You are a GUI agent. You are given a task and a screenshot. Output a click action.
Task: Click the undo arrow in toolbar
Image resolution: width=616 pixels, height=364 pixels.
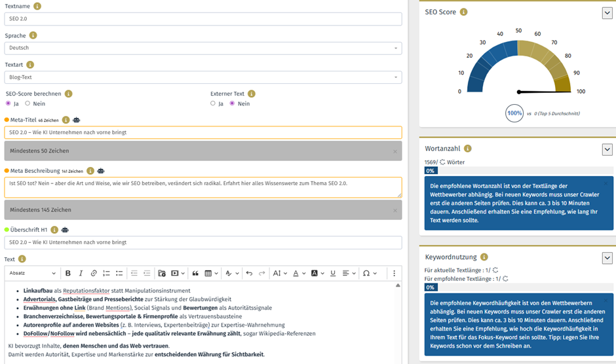click(249, 273)
